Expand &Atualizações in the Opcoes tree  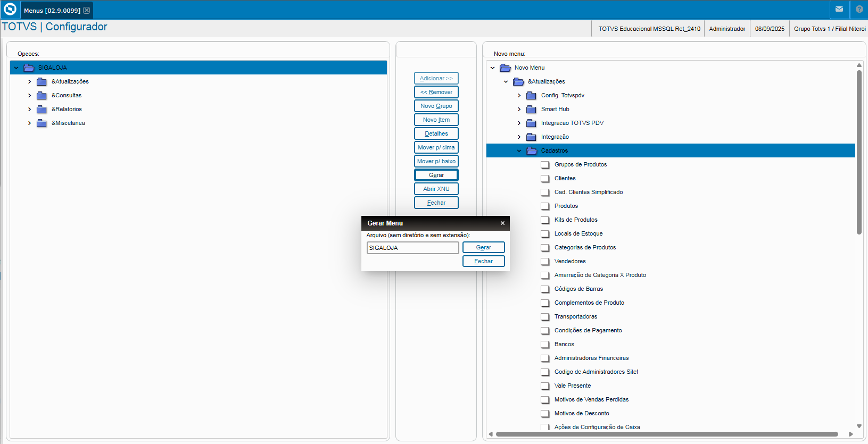point(29,81)
